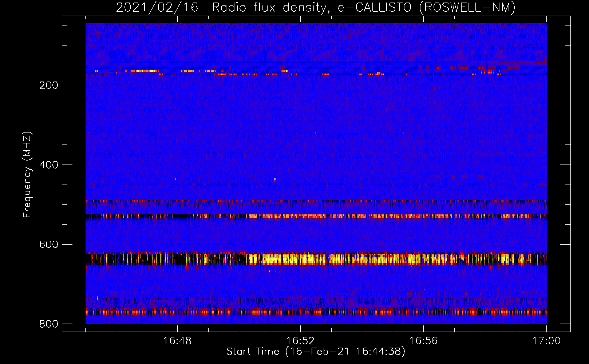Click the 'Start Time (16-Feb-21 16:44:38)' label
This screenshot has width=589, height=364.
coord(316,352)
